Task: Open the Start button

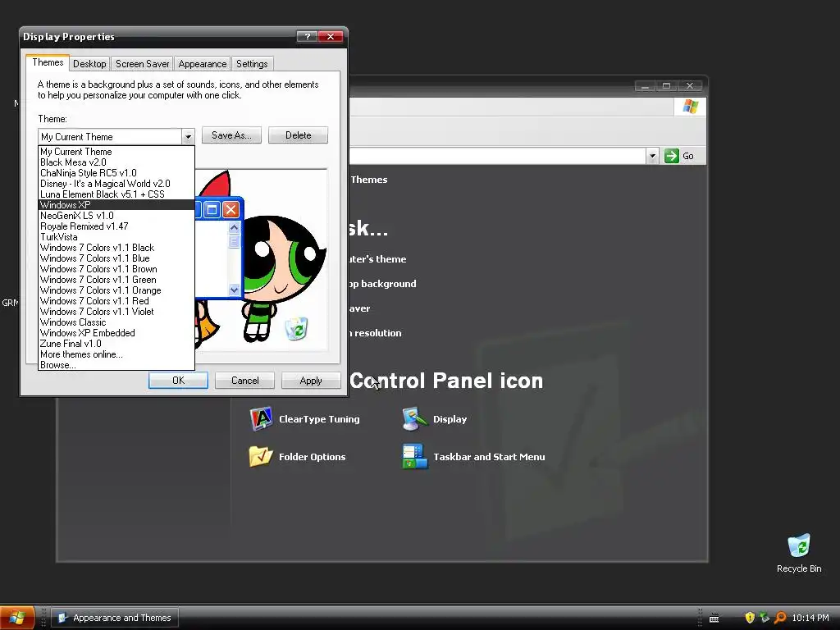Action: 17,618
